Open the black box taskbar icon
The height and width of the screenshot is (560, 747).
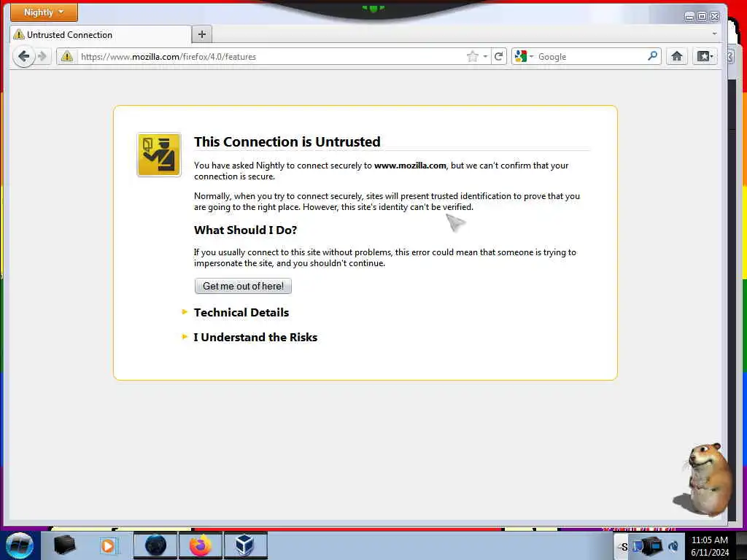coord(64,545)
